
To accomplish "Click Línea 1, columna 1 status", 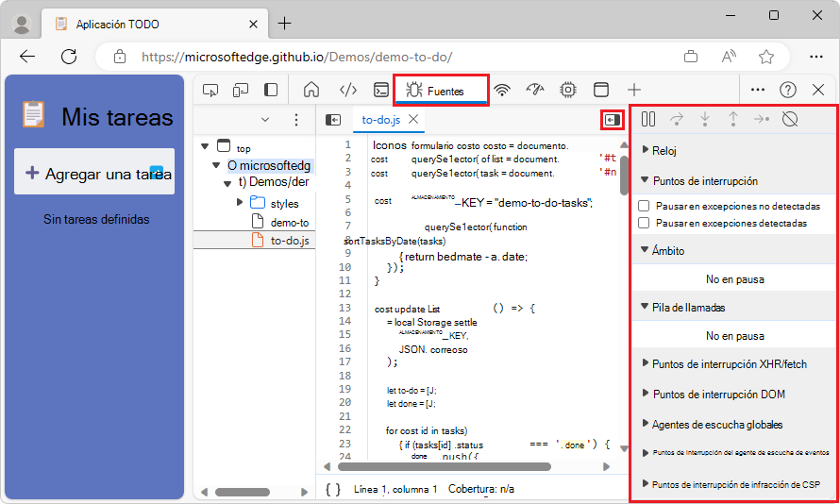I will coord(395,489).
